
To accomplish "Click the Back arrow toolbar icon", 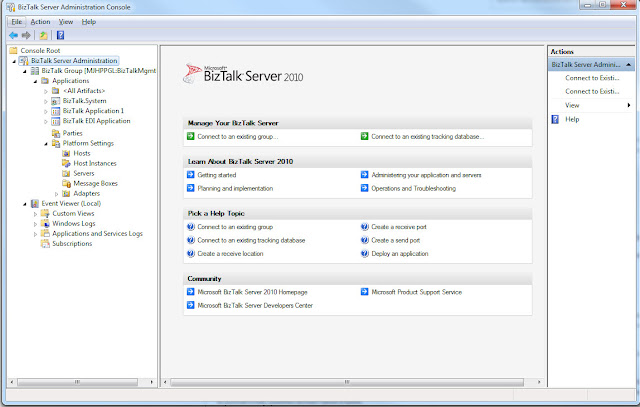I will coord(13,36).
